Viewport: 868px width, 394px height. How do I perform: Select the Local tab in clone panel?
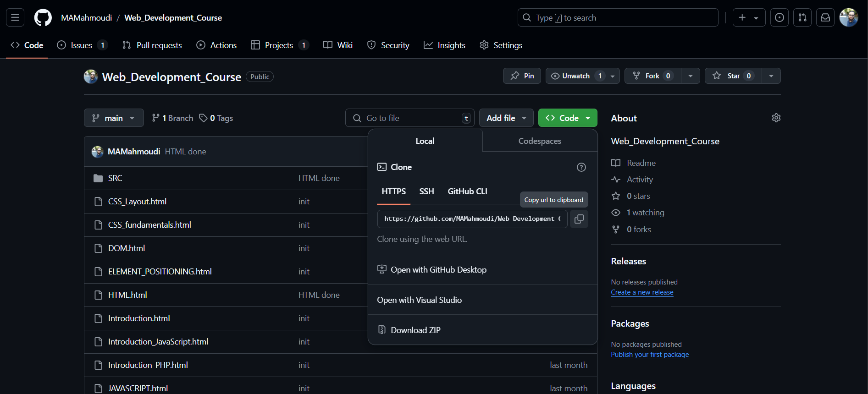(425, 141)
